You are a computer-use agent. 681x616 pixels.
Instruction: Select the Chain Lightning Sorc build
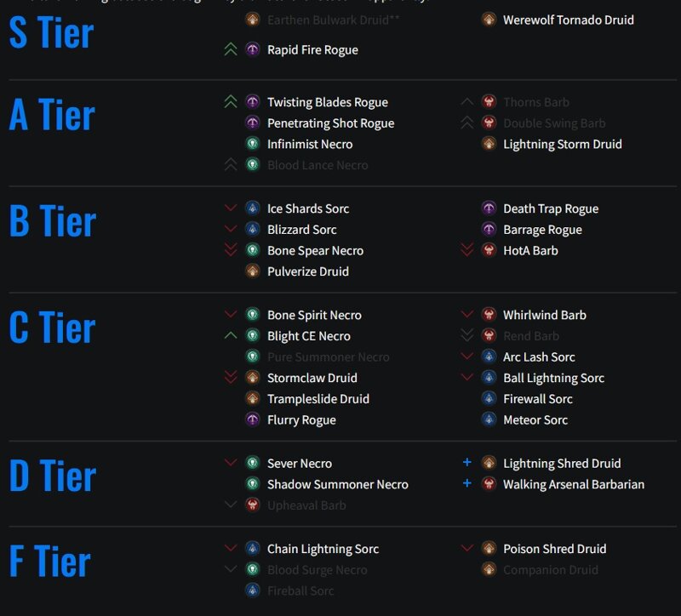click(323, 549)
